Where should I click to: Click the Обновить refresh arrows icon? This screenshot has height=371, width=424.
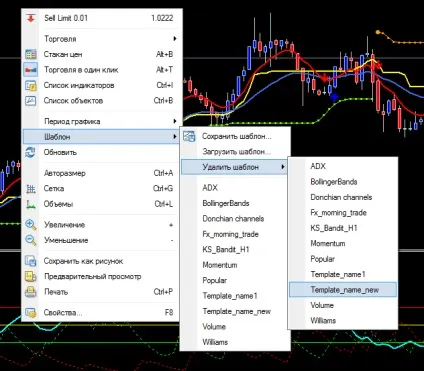31,152
